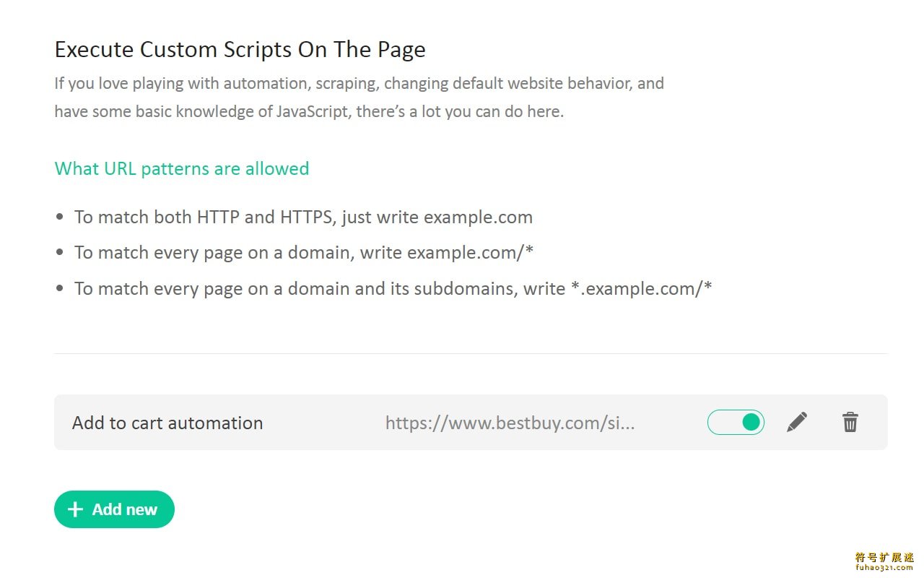Open the What URL patterns are allowed heading

coord(182,168)
